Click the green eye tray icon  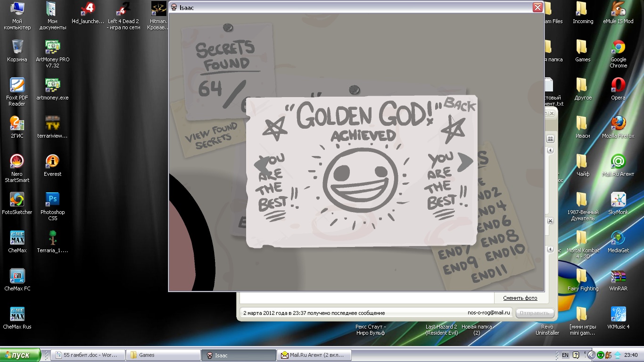[601, 355]
